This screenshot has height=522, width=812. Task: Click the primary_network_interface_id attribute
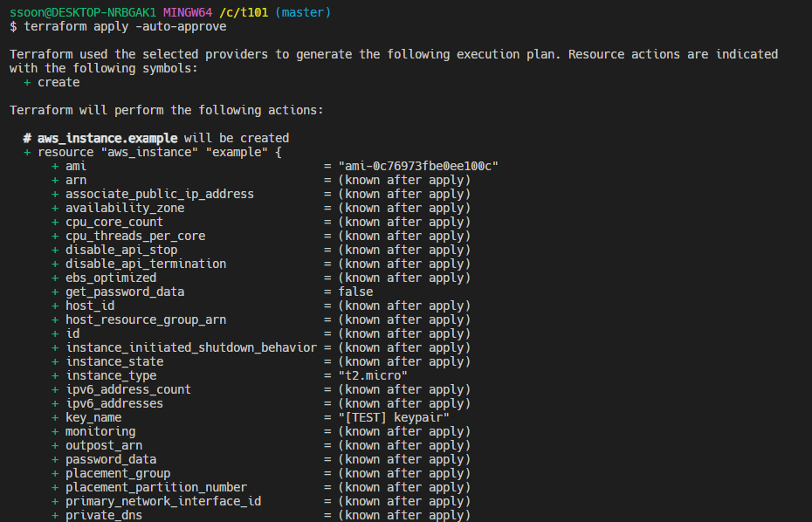pos(163,502)
